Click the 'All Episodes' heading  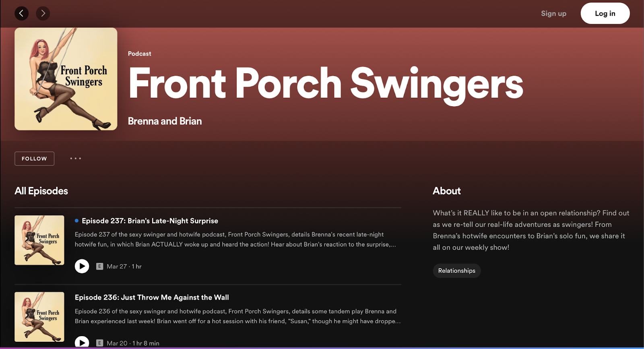tap(41, 191)
